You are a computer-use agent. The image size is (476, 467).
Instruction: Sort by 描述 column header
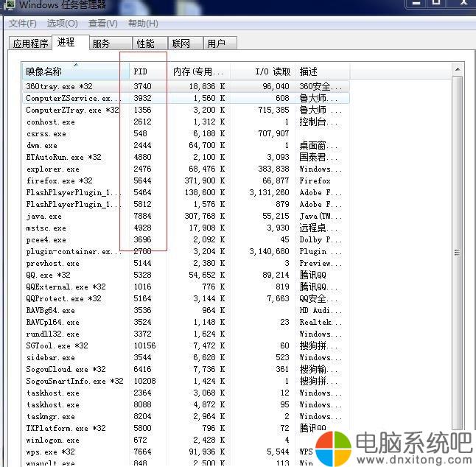click(x=322, y=71)
